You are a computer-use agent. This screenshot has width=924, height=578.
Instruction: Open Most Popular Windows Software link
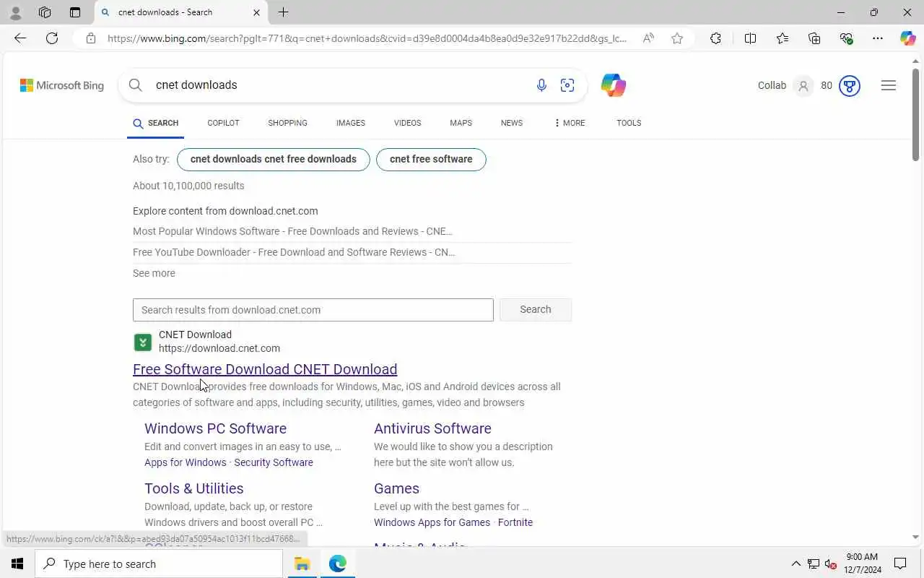[x=292, y=231]
